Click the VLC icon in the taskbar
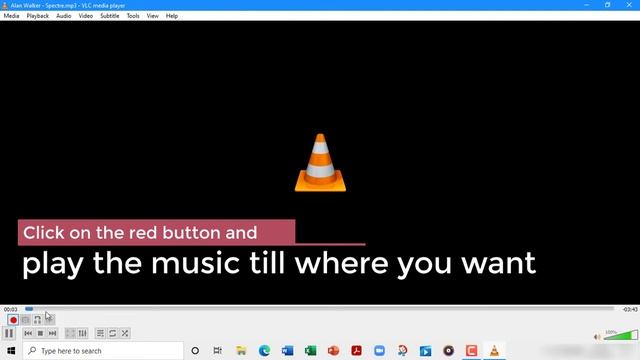640x360 pixels. pyautogui.click(x=494, y=351)
